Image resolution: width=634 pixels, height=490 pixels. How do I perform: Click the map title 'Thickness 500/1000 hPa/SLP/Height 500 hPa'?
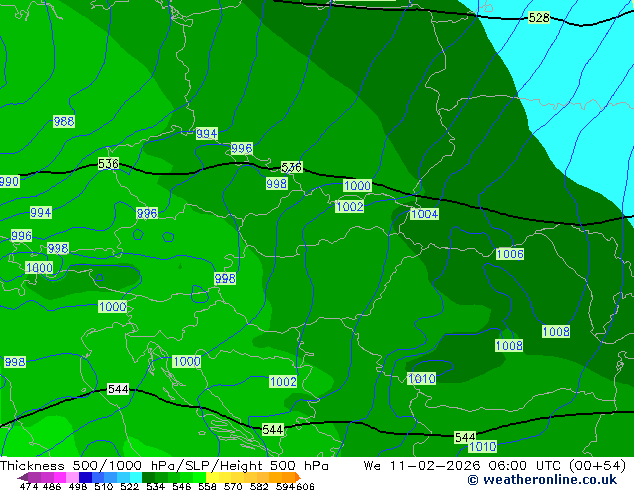click(x=164, y=465)
